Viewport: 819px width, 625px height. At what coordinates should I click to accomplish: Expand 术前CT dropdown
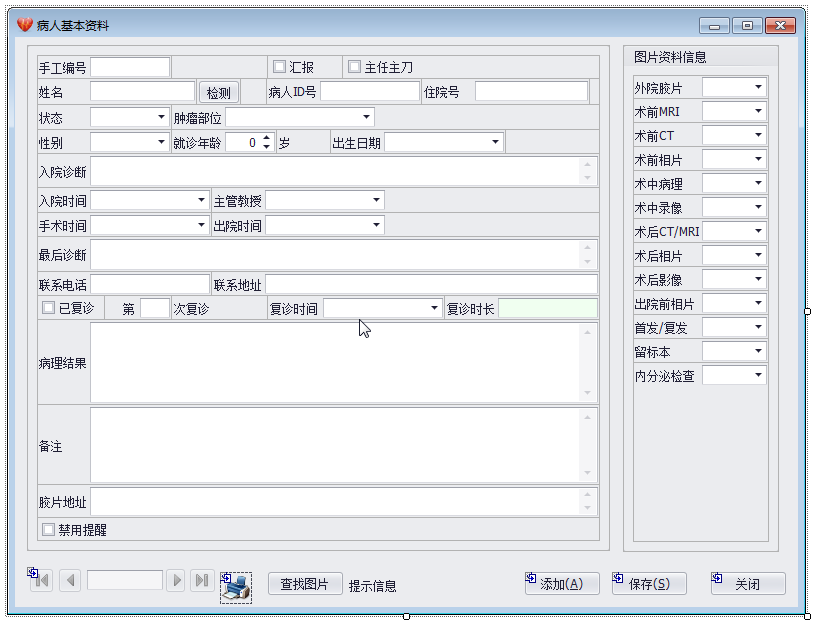click(758, 135)
